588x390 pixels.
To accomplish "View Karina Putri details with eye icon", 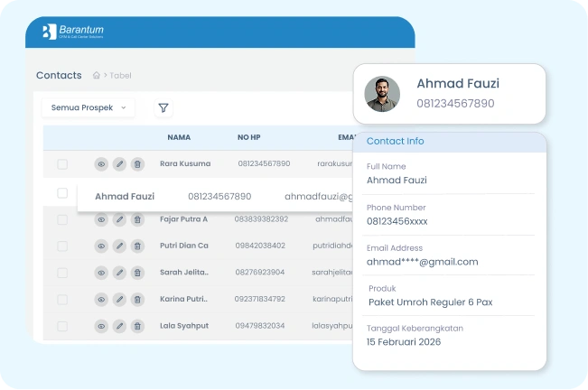I will 101,299.
